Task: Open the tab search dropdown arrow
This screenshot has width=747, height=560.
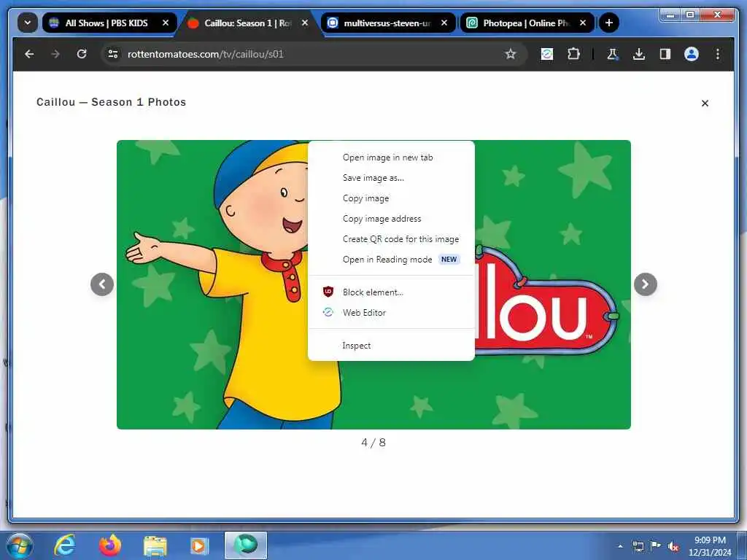Action: click(28, 23)
